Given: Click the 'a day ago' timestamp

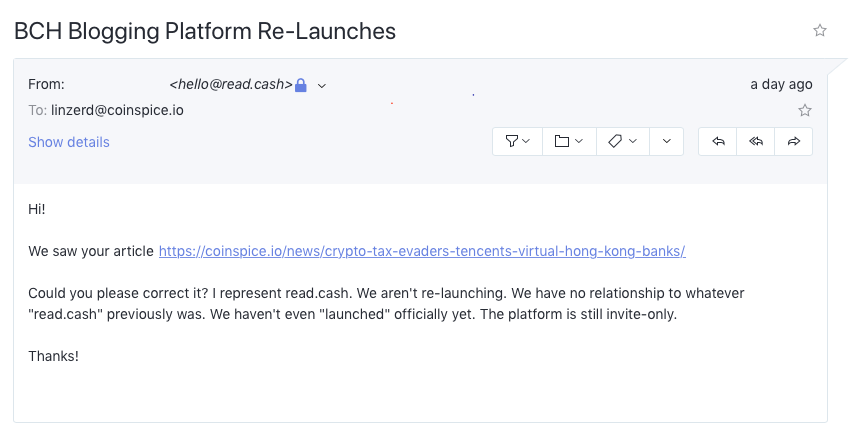Looking at the screenshot, I should point(781,84).
